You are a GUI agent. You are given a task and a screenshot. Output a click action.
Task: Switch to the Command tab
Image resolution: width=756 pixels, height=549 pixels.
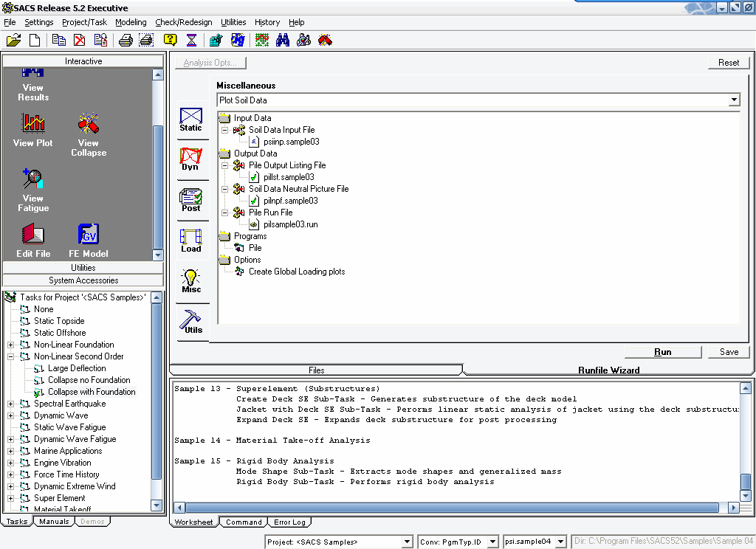tap(244, 522)
